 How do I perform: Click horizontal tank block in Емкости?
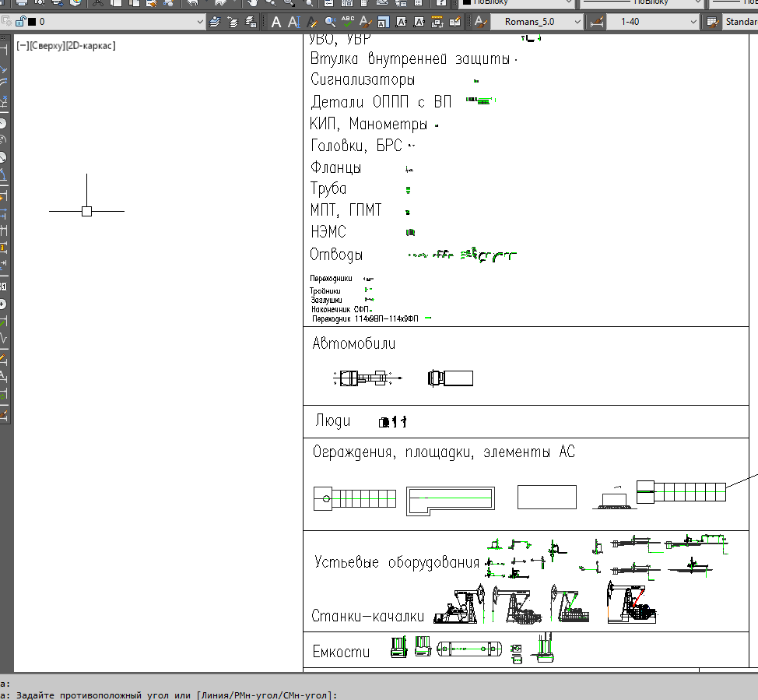pos(469,649)
